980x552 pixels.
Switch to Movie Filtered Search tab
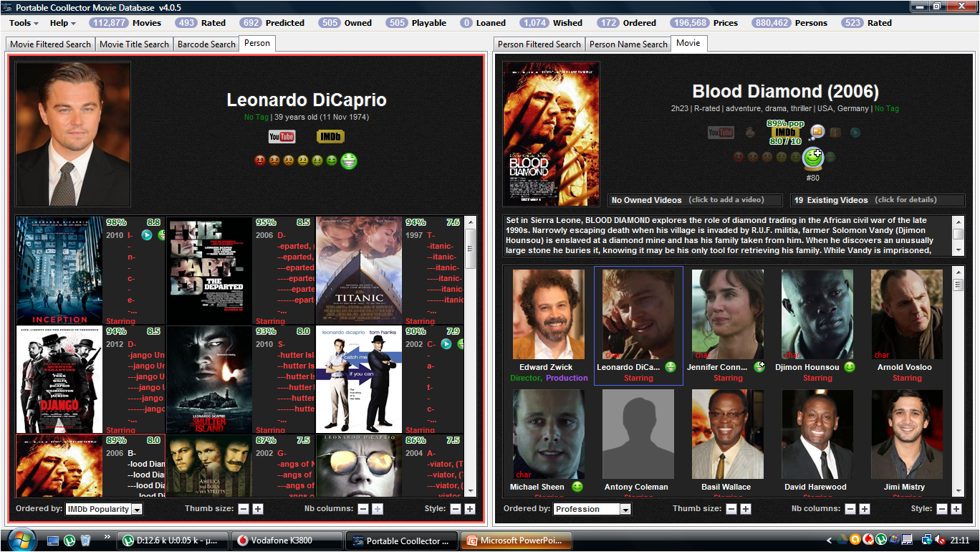pos(50,44)
